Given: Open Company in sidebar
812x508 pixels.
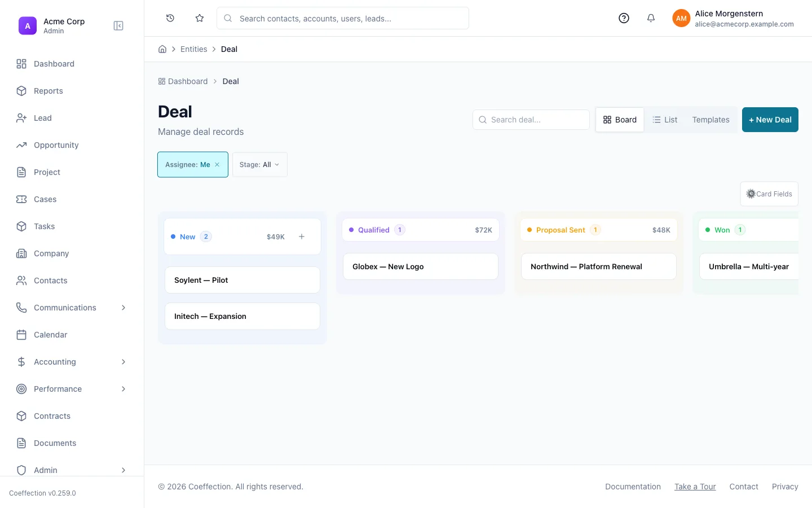Looking at the screenshot, I should coord(72,253).
